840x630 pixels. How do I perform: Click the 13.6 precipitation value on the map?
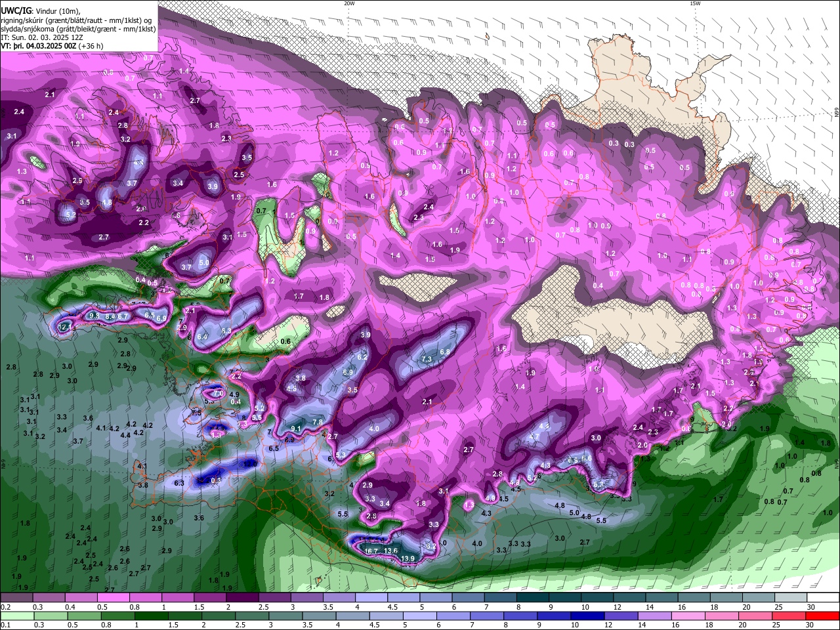tap(391, 551)
